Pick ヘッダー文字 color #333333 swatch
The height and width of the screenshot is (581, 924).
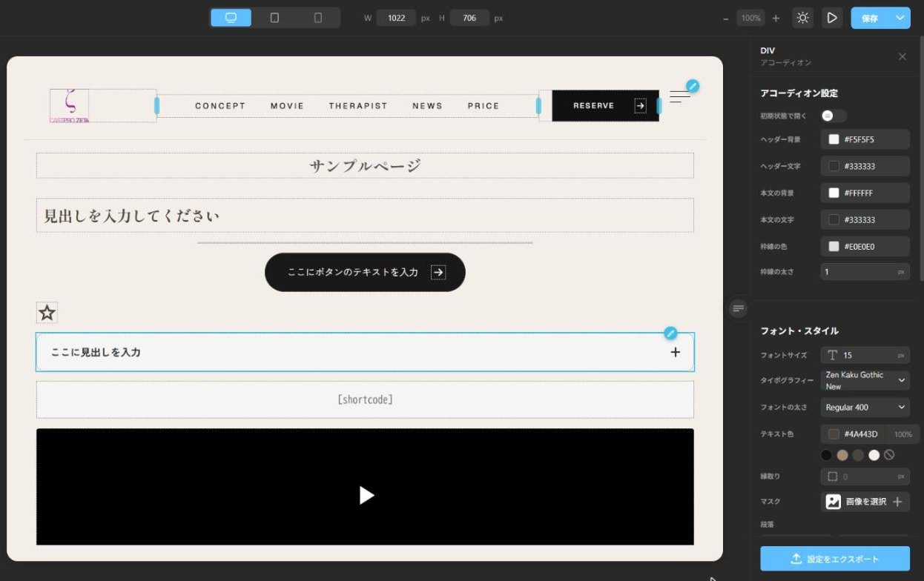point(834,166)
